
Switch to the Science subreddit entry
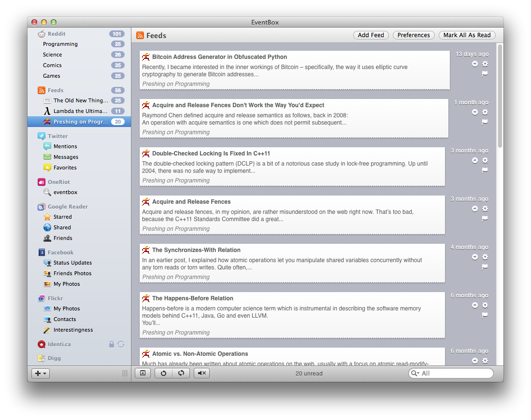52,55
